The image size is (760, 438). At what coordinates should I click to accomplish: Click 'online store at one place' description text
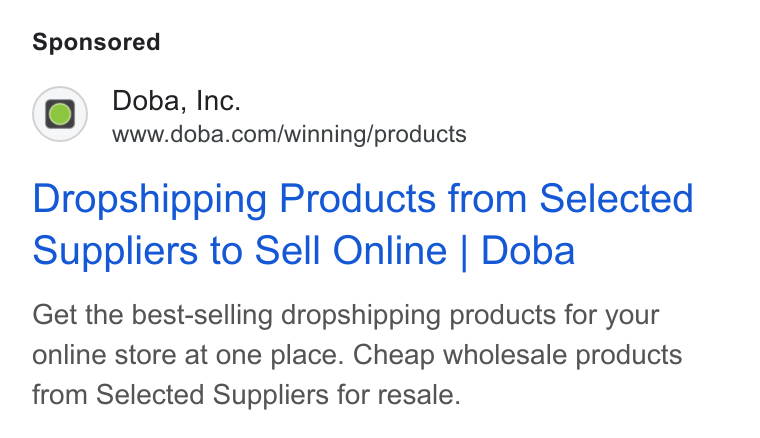(188, 355)
